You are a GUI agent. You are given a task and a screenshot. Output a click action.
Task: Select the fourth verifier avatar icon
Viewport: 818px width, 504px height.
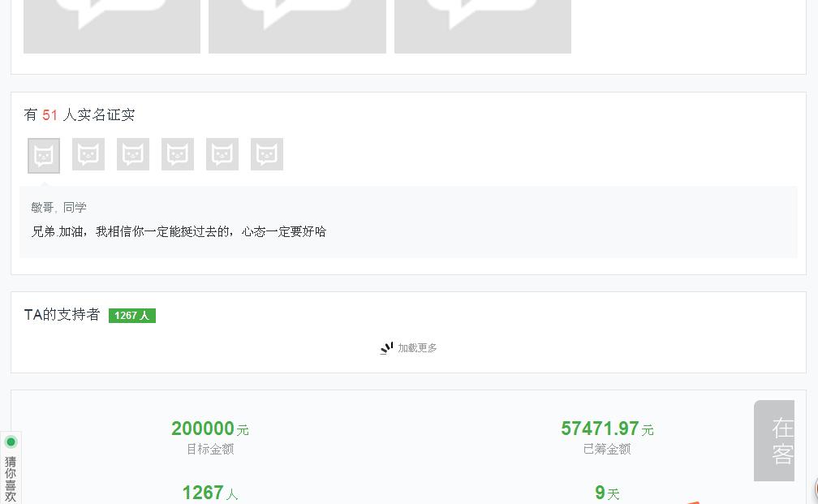point(178,154)
